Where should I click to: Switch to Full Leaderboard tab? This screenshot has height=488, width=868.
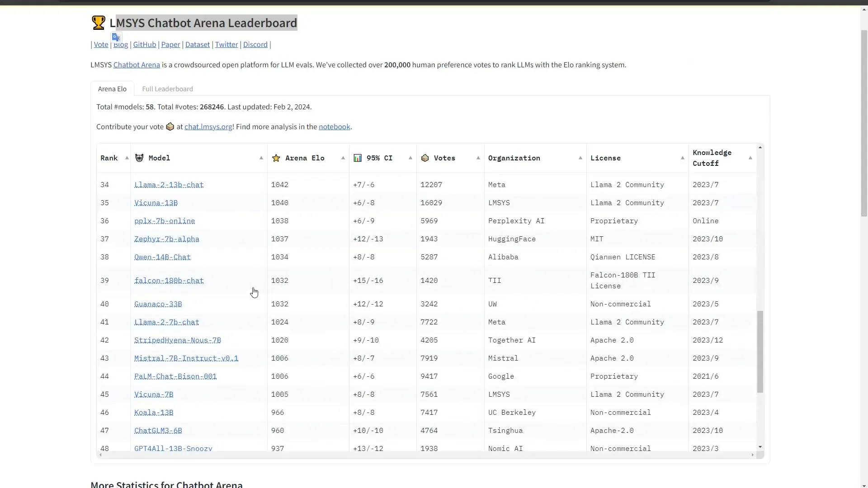pos(168,88)
